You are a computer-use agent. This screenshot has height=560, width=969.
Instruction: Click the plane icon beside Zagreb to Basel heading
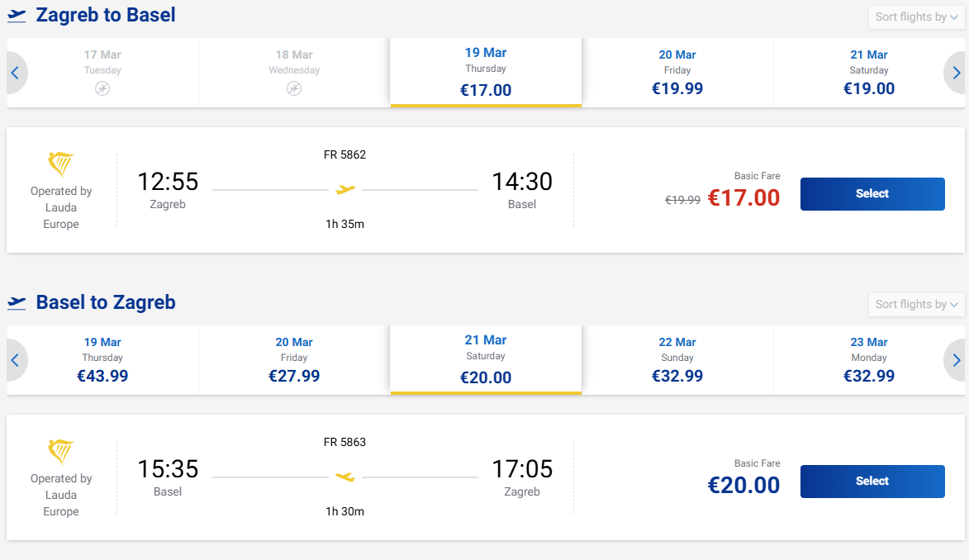coord(17,15)
